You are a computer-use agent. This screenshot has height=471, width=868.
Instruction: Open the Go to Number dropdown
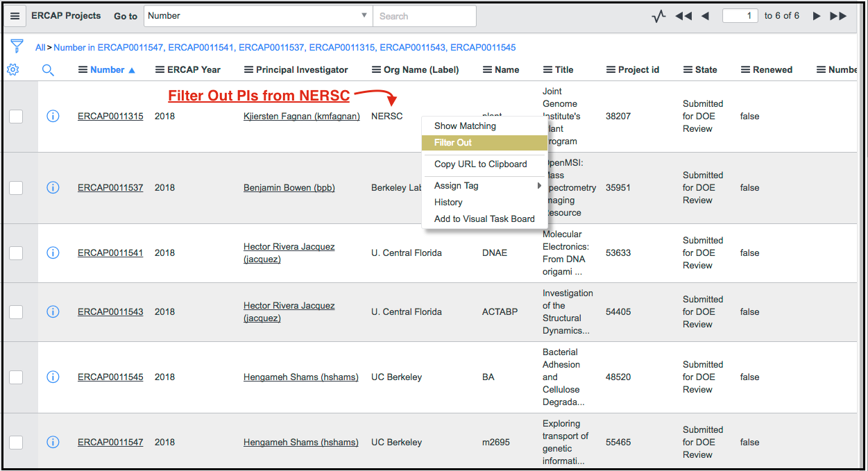(257, 16)
